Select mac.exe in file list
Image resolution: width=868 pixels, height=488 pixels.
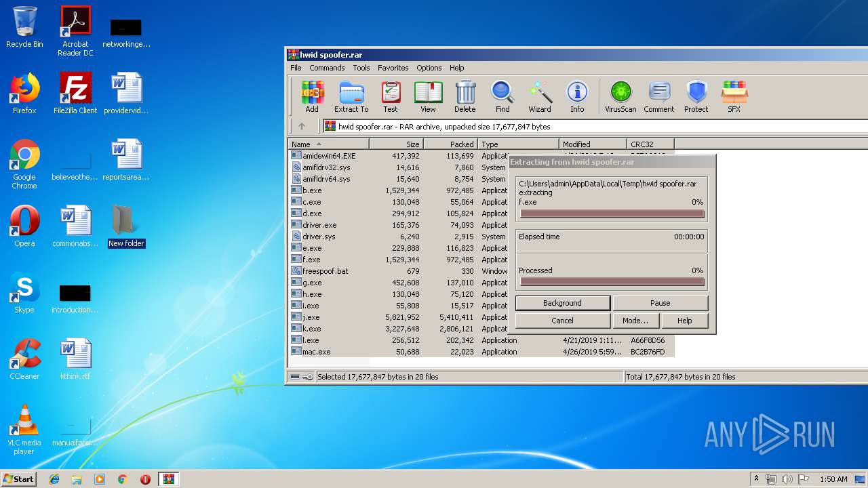317,352
